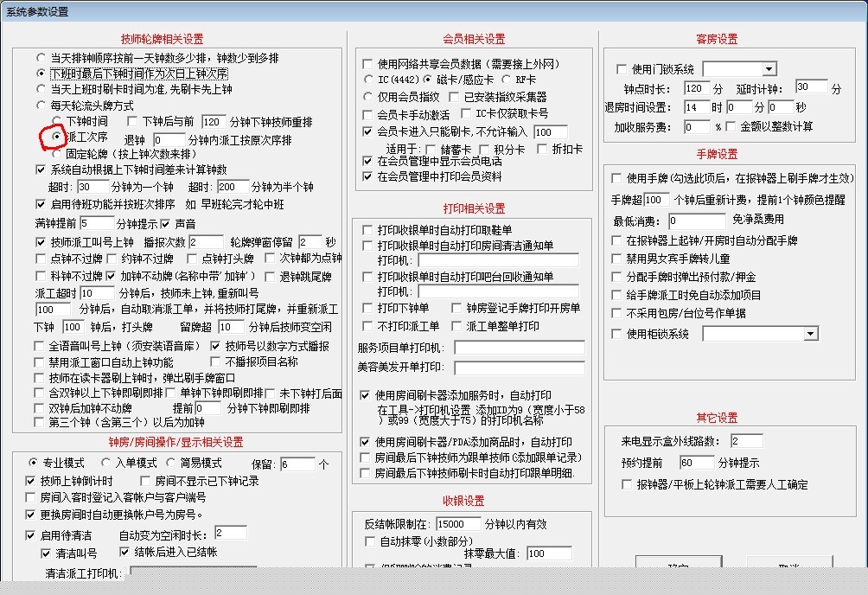Select the RF卡 radio button

(506, 80)
